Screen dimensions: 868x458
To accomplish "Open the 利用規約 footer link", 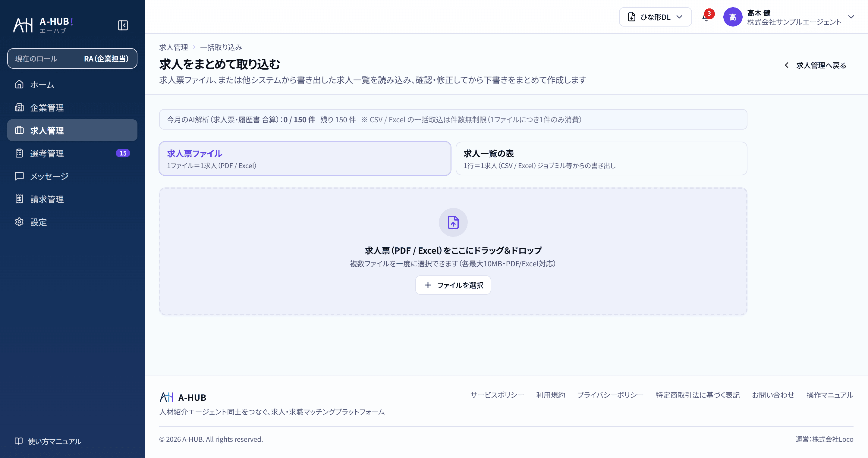I will [550, 395].
